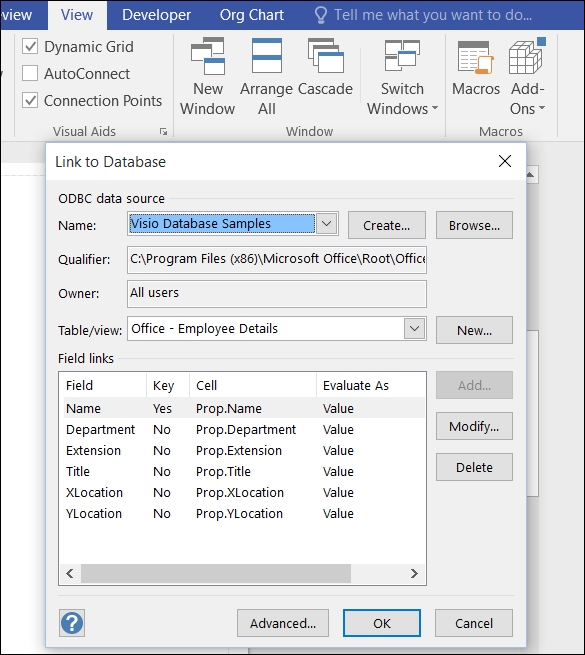Viewport: 585px width, 655px height.
Task: Select the Extension field link row
Action: [244, 450]
